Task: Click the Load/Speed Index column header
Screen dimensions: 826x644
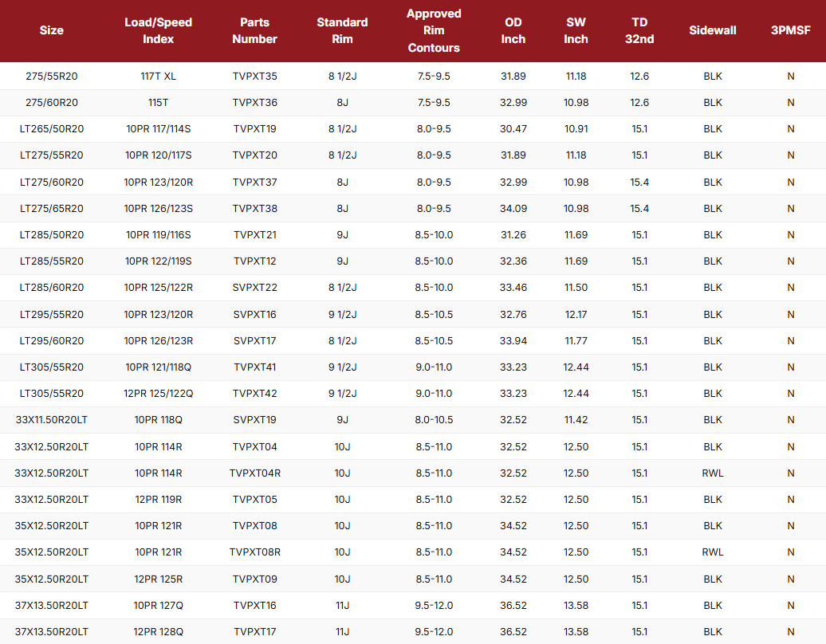Action: click(x=158, y=30)
